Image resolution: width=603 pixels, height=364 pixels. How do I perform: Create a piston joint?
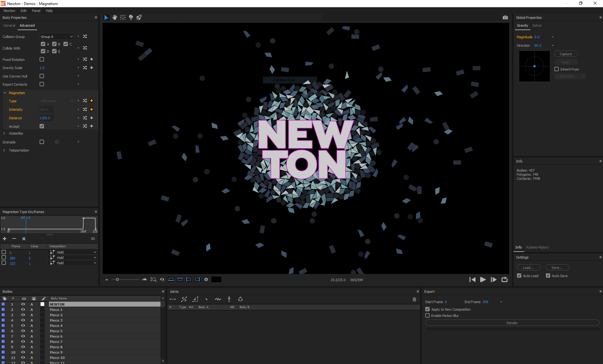click(x=184, y=299)
